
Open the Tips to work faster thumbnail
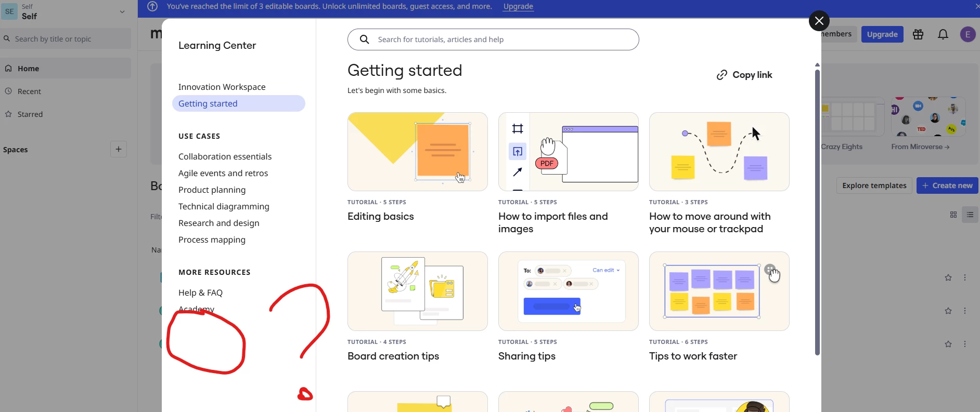(x=719, y=291)
